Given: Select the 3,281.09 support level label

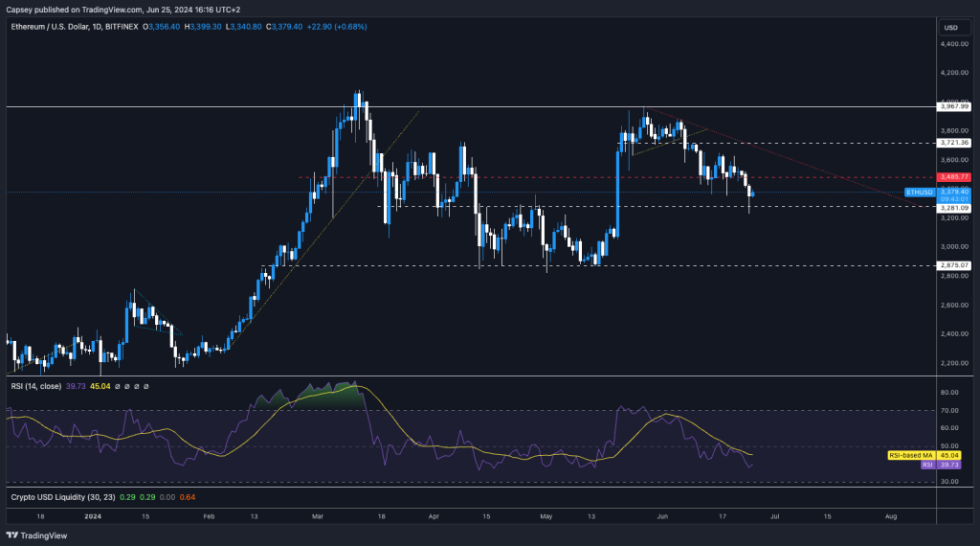Looking at the screenshot, I should (953, 207).
